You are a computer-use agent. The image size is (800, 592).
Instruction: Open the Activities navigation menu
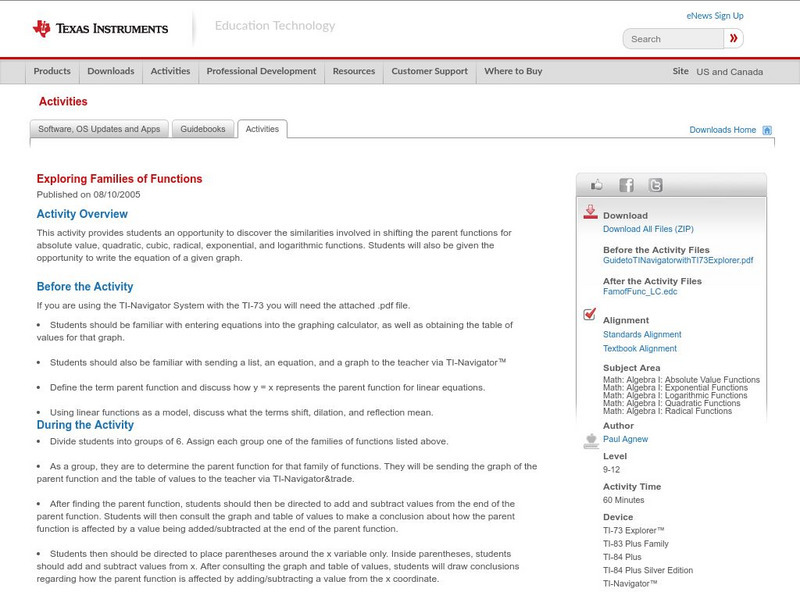170,71
